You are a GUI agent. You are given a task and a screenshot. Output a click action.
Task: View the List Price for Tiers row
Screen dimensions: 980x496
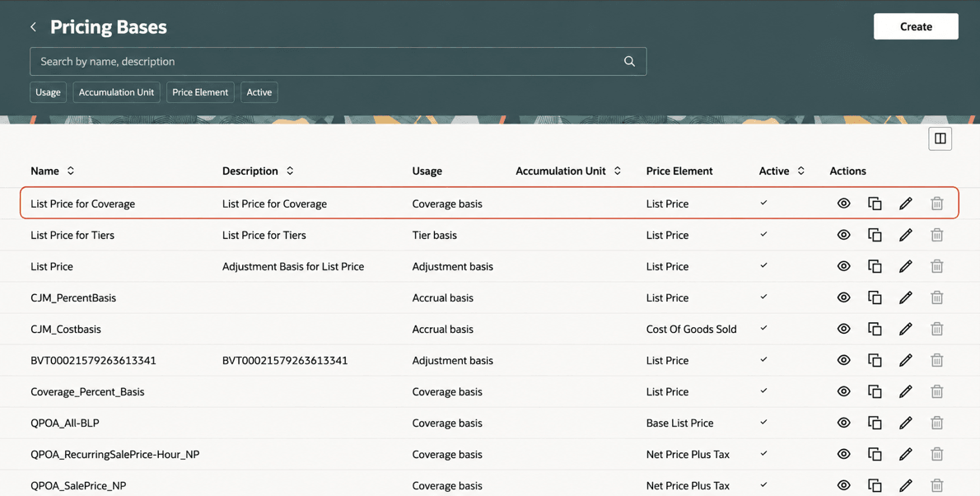tap(844, 235)
